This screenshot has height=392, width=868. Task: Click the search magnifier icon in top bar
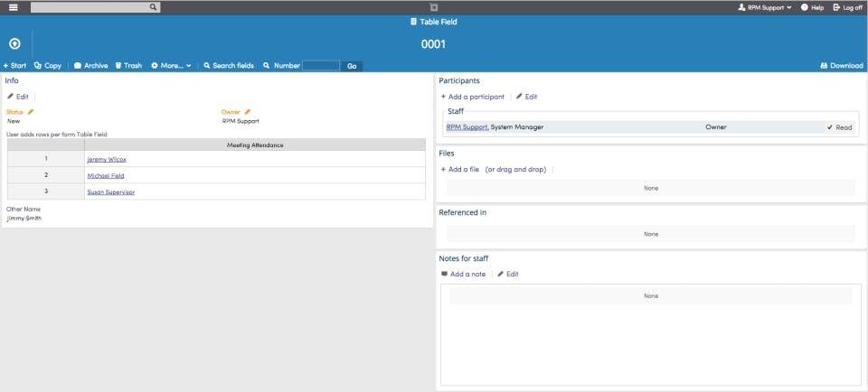coord(154,7)
